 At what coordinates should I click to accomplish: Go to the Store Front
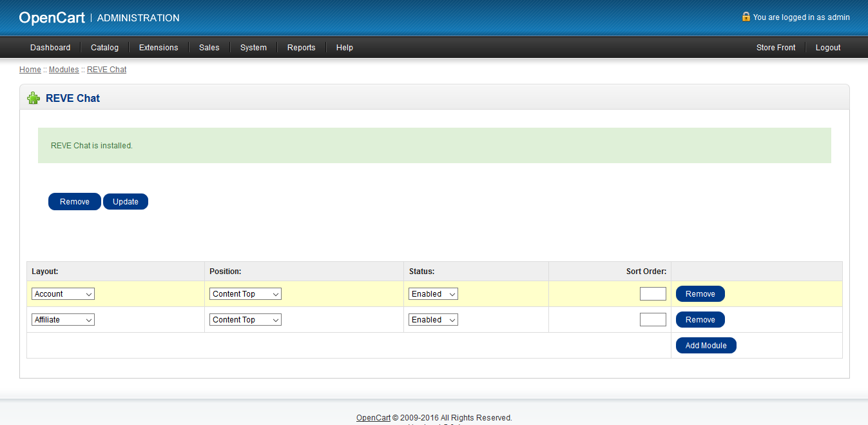[x=776, y=47]
